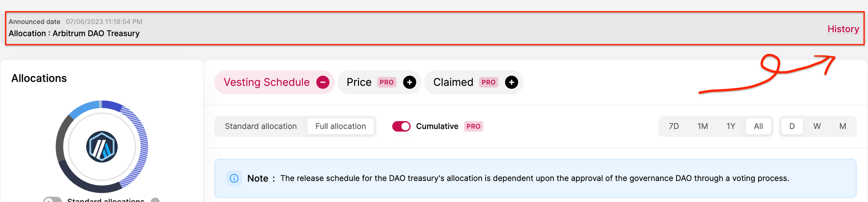Screen dimensions: 868x202
Task: Set the time range to 7D
Action: click(x=674, y=126)
